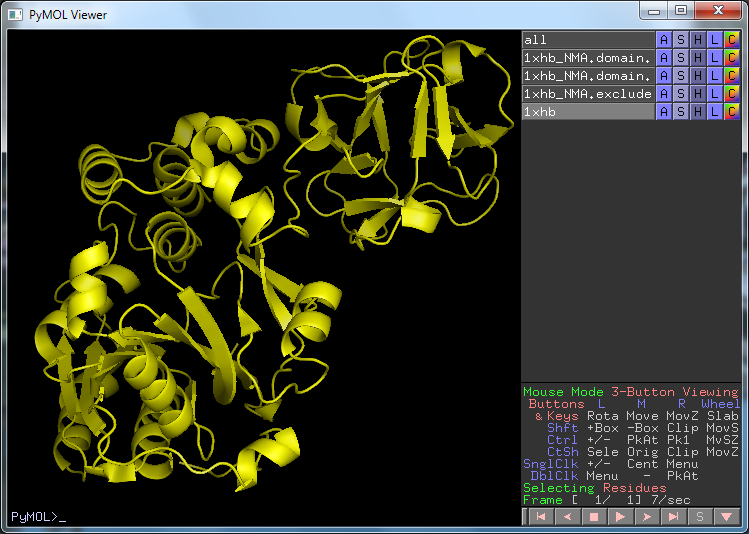749x534 pixels.
Task: Start movie playback with play button
Action: tap(620, 517)
